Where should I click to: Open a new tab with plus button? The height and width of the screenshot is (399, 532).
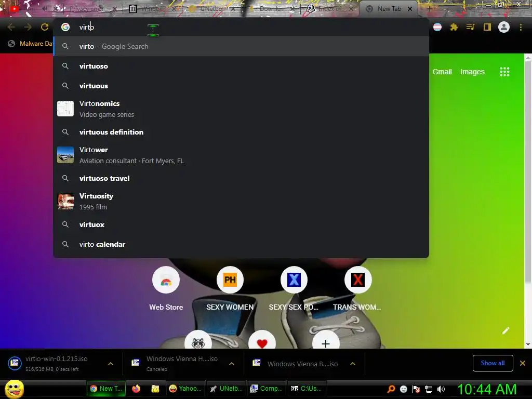point(429,9)
